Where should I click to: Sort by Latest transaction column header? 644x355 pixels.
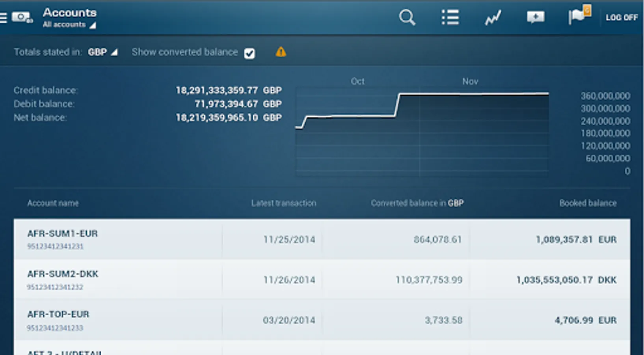tap(284, 203)
